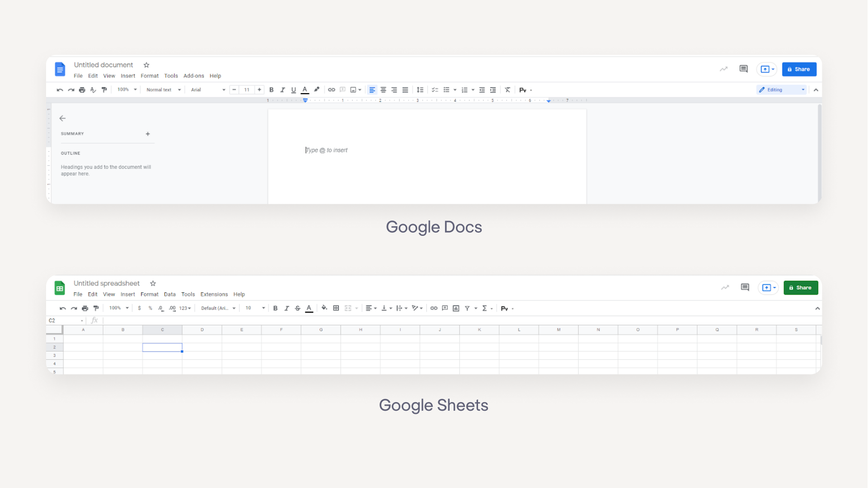Open the Insert menu in Docs
The height and width of the screenshot is (488, 868).
point(128,75)
